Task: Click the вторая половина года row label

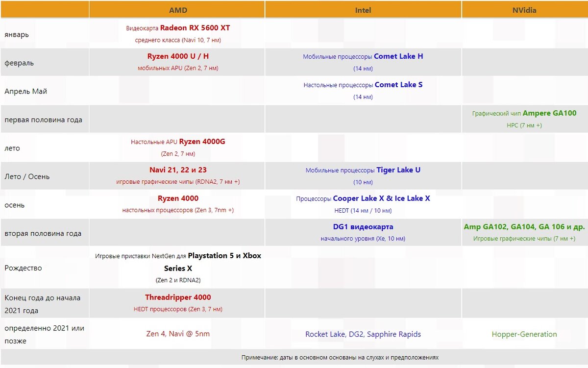Action: (x=43, y=233)
